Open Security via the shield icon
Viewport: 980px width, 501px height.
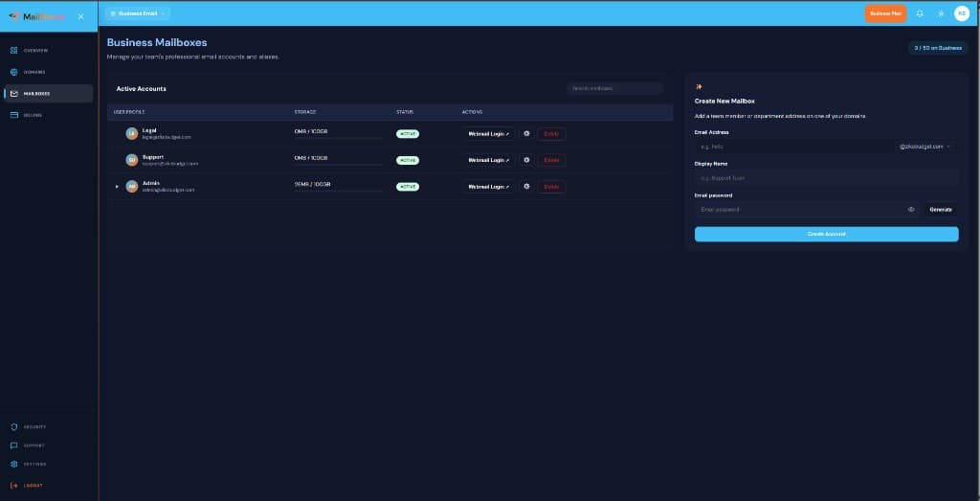click(14, 427)
